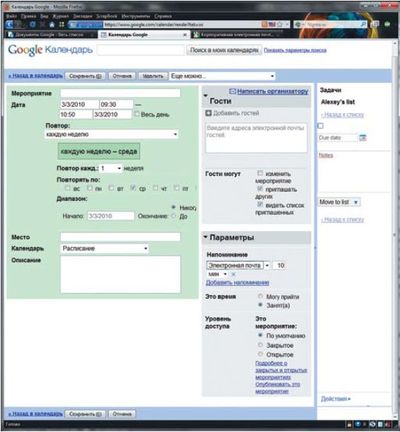400x432 pixels.
Task: Click the Firefox back navigation button
Action: coord(9,25)
